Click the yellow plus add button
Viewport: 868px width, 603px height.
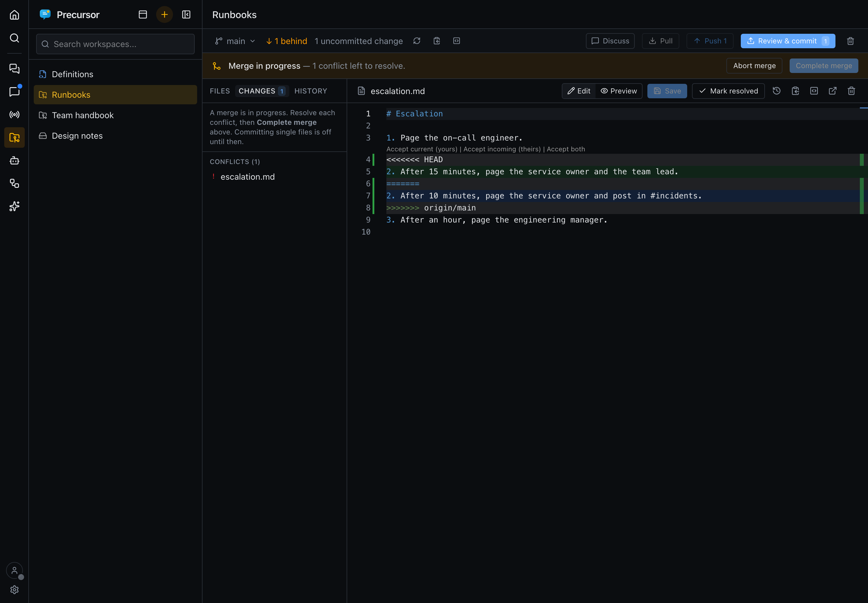[164, 15]
